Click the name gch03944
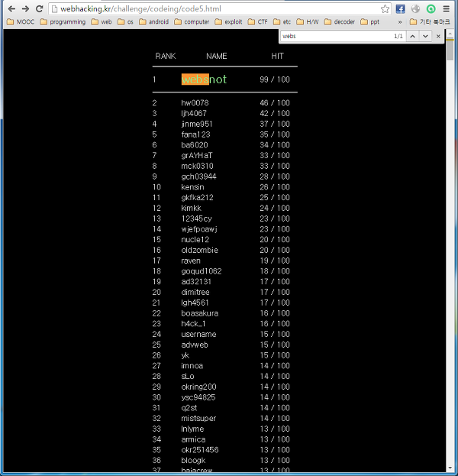Screen dimensions: 458x476 [198, 176]
